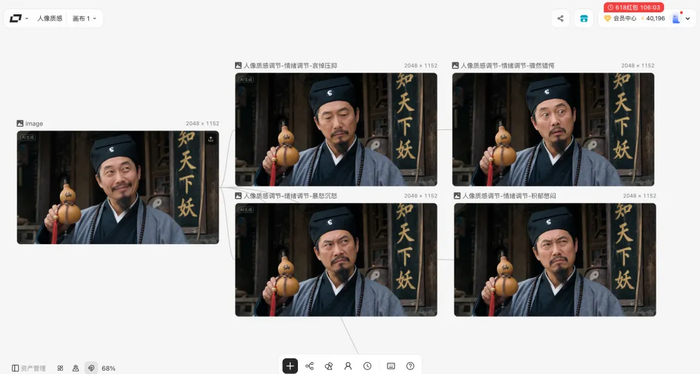Open 资产管理 asset management panel
The width and height of the screenshot is (700, 374).
tap(29, 368)
